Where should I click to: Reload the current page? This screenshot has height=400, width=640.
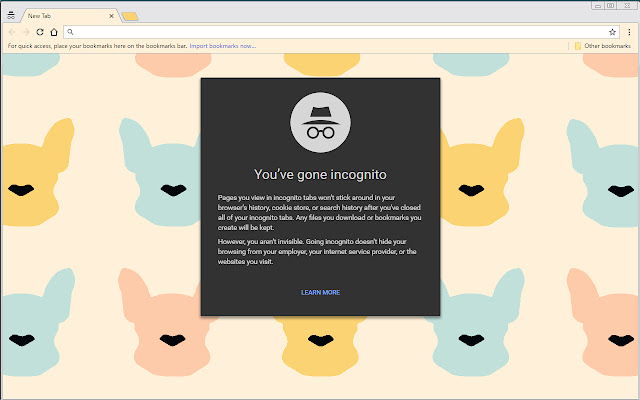click(x=40, y=32)
